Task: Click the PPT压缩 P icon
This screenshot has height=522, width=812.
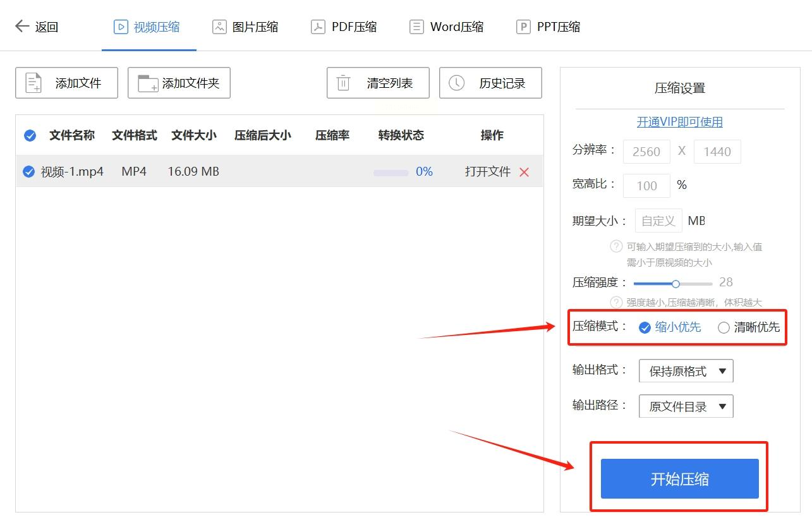Action: pyautogui.click(x=523, y=27)
